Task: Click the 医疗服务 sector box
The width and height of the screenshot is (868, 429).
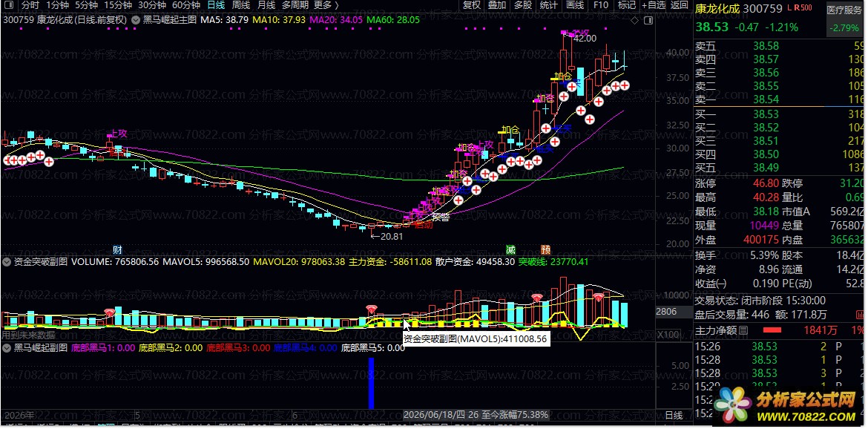Action: pyautogui.click(x=844, y=19)
